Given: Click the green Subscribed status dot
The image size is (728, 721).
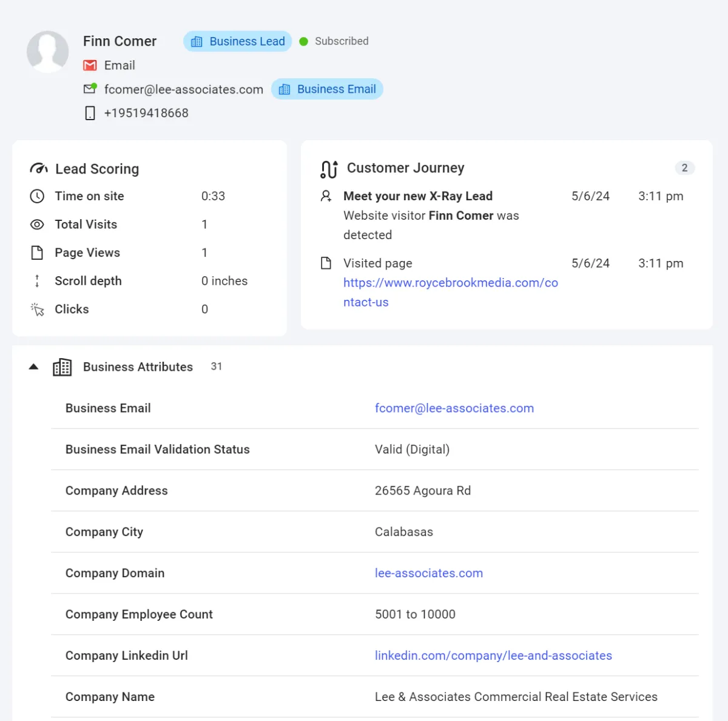Looking at the screenshot, I should tap(304, 41).
